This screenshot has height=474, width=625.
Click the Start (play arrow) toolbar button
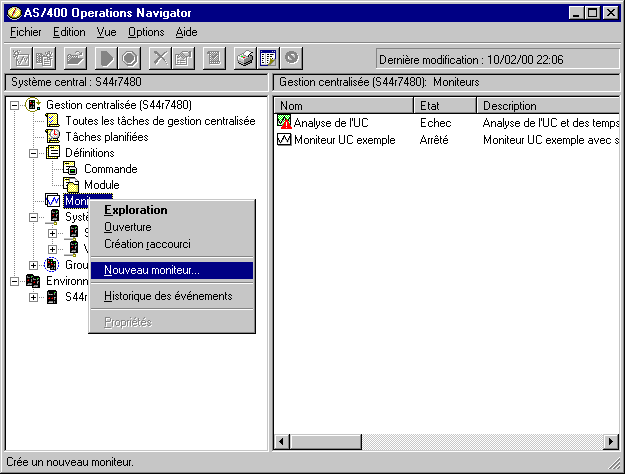(x=106, y=59)
